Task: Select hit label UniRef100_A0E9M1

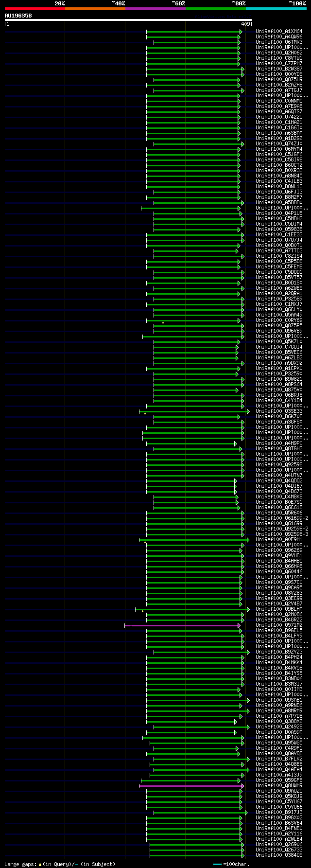Action: (279, 540)
